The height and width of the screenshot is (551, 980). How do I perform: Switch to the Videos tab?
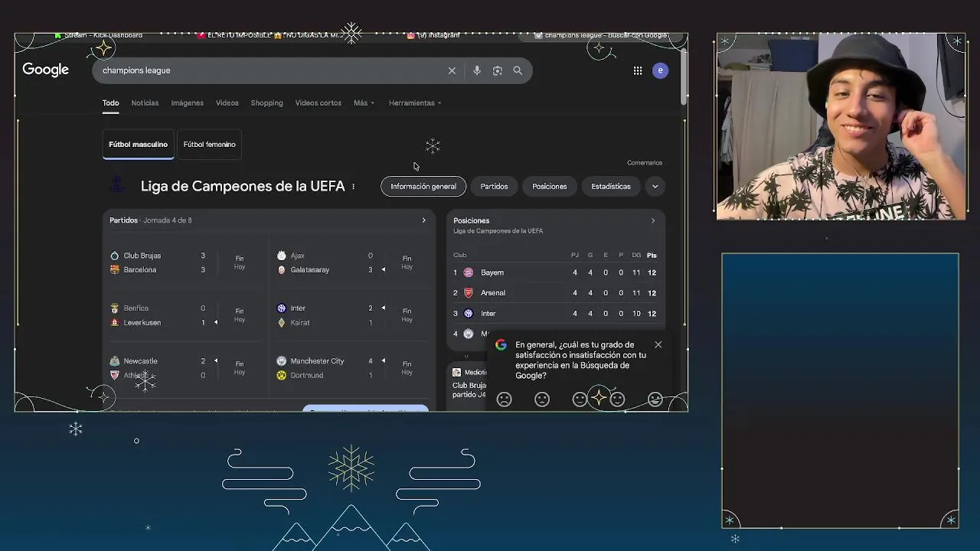(227, 103)
